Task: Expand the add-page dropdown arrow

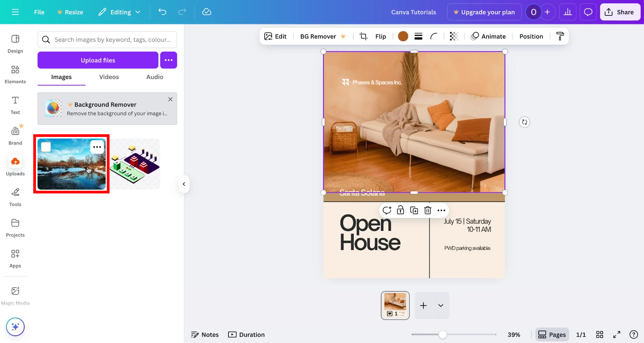Action: [x=440, y=305]
